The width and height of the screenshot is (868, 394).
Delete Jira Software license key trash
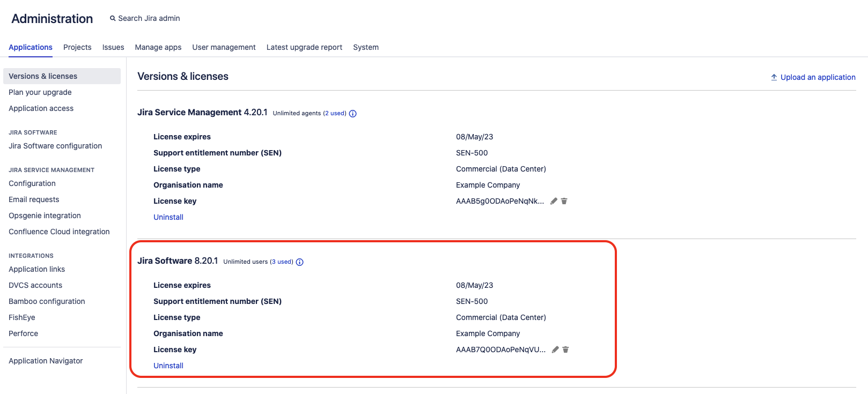tap(565, 350)
